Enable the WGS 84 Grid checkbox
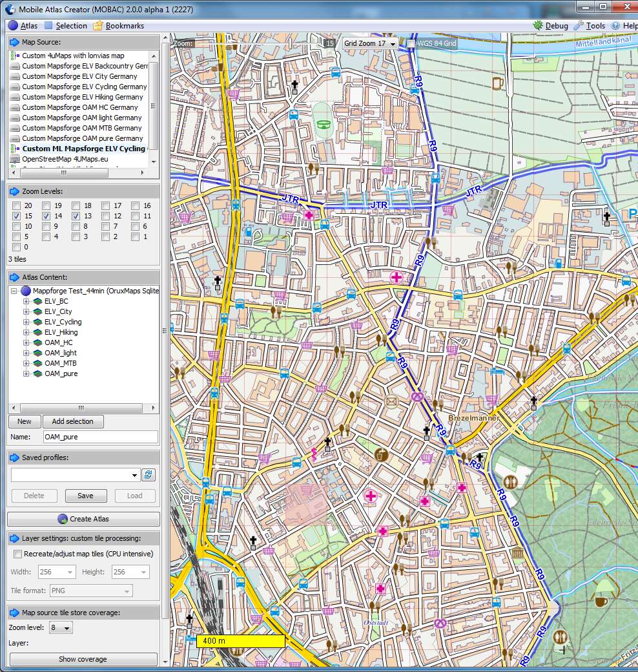638x672 pixels. click(x=411, y=44)
